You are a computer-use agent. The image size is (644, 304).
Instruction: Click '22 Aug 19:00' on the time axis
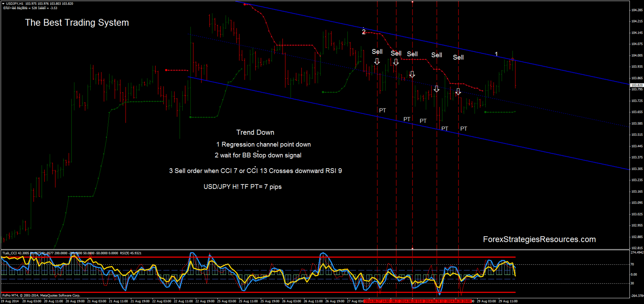(x=205, y=301)
